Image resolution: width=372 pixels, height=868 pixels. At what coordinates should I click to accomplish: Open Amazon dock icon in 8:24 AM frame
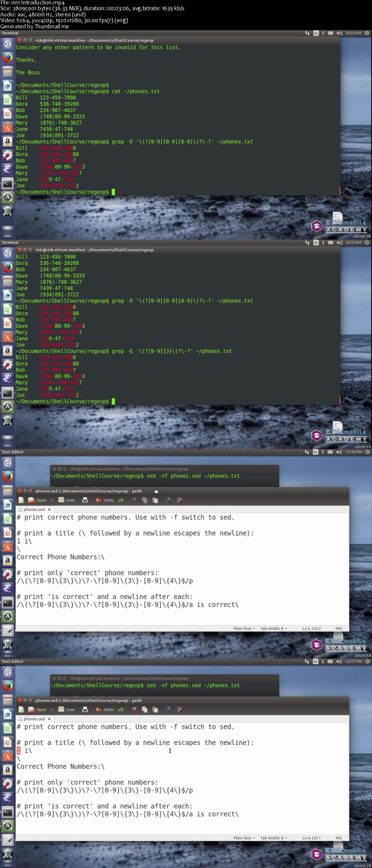pos(8,141)
